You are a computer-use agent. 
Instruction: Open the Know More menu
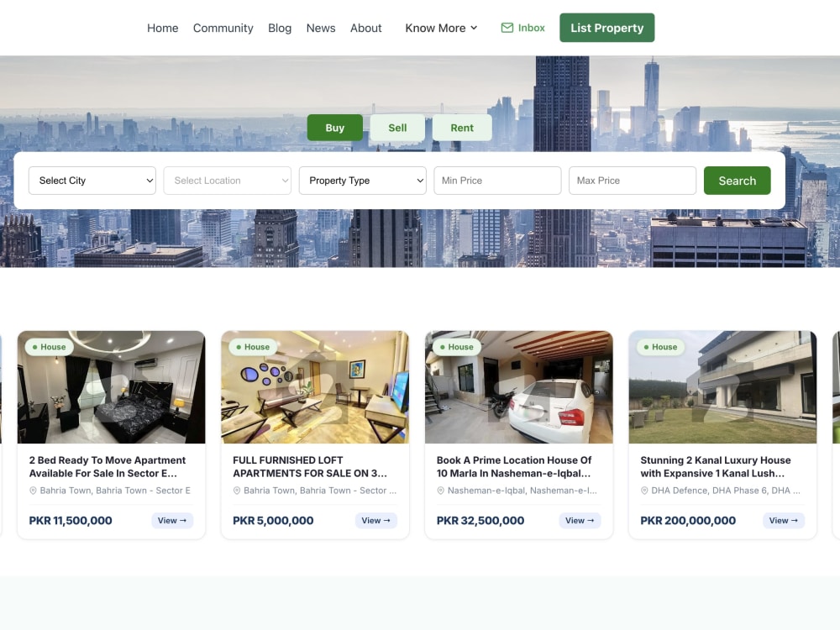(441, 28)
